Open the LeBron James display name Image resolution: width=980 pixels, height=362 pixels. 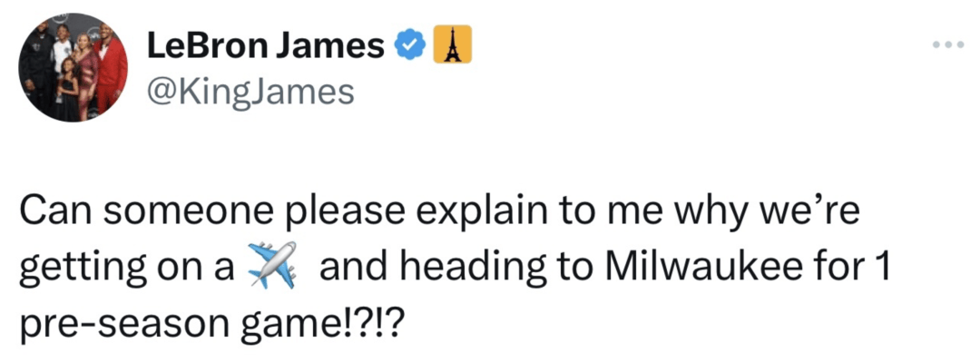(x=266, y=47)
